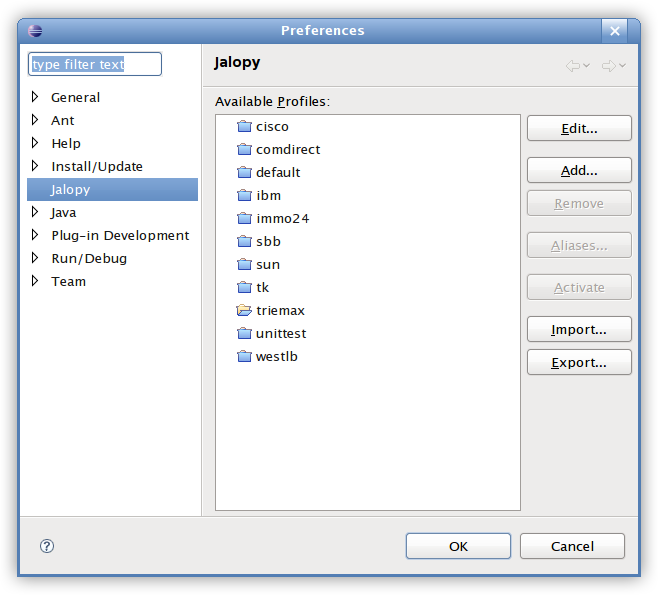Click the Edit... button
The height and width of the screenshot is (595, 658).
coord(579,128)
